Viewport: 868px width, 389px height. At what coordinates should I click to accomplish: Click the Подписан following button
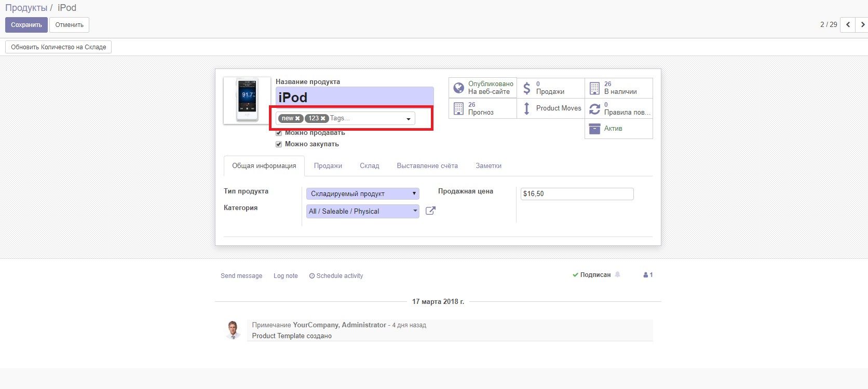pyautogui.click(x=592, y=275)
